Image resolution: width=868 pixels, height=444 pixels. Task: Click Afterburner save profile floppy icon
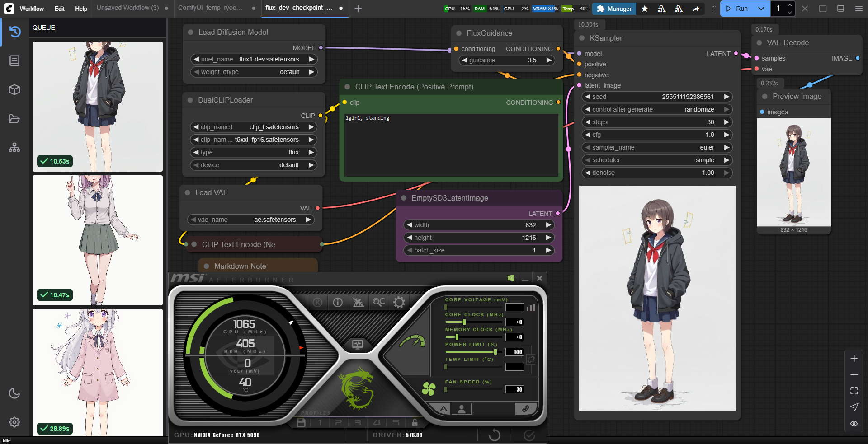[x=301, y=423]
